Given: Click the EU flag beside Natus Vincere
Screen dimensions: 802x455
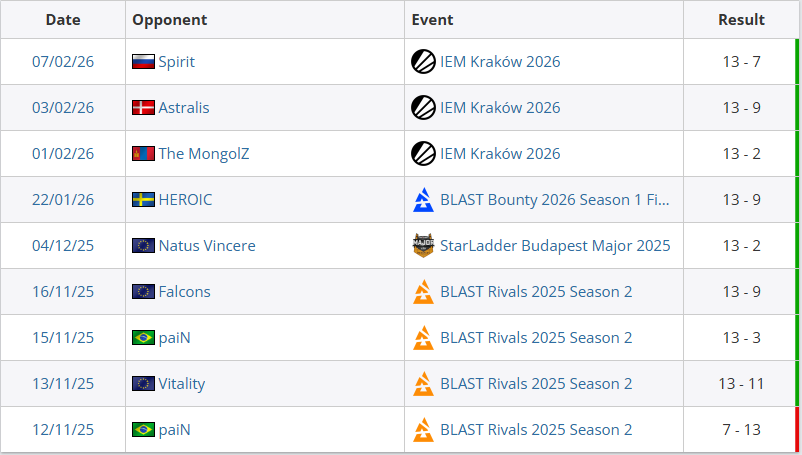Looking at the screenshot, I should (x=143, y=246).
